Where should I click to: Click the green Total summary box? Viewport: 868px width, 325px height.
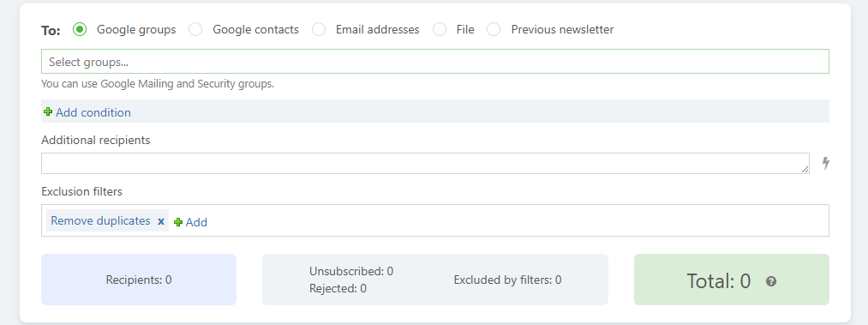point(731,280)
